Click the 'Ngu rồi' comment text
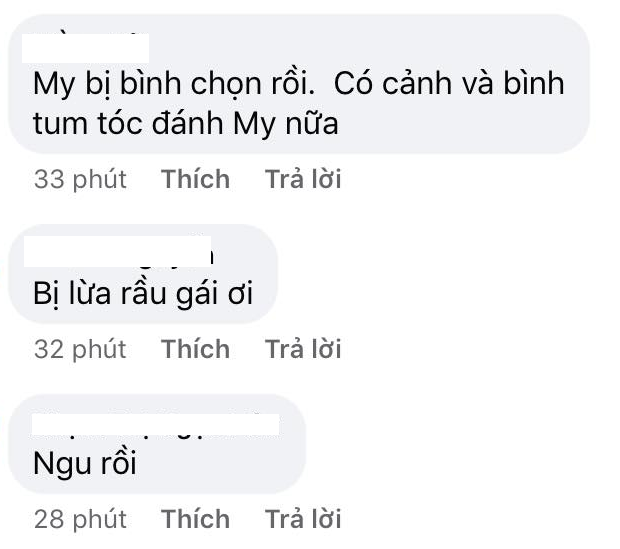This screenshot has height=549, width=620. (84, 465)
